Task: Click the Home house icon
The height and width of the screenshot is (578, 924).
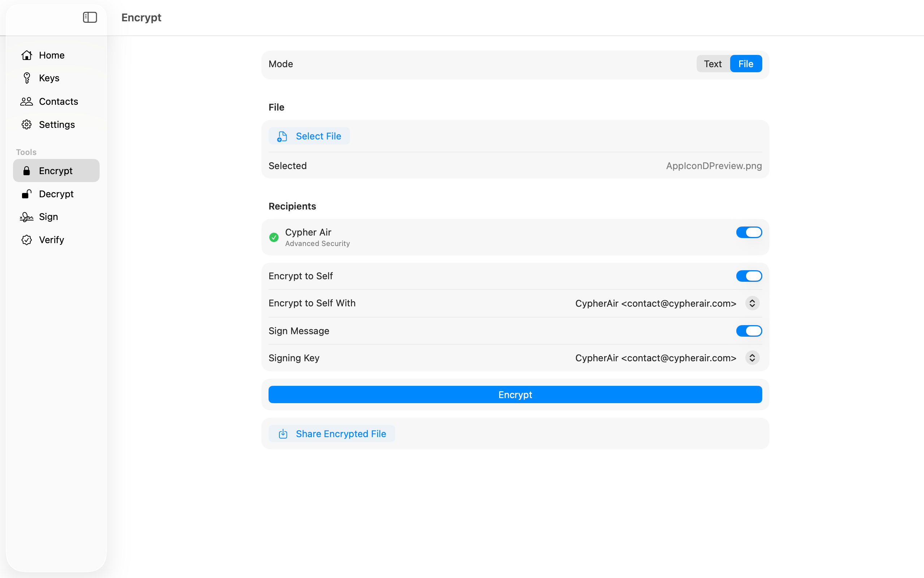Action: click(x=27, y=55)
